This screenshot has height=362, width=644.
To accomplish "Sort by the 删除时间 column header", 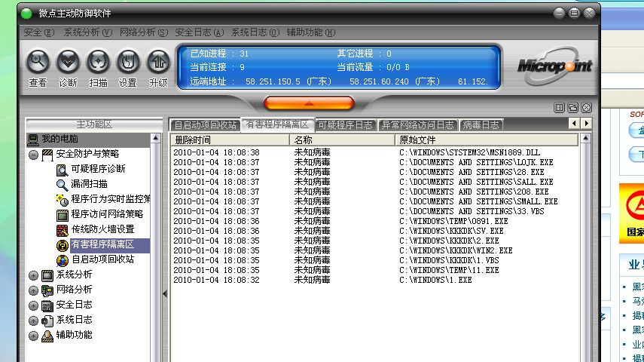I will click(230, 140).
